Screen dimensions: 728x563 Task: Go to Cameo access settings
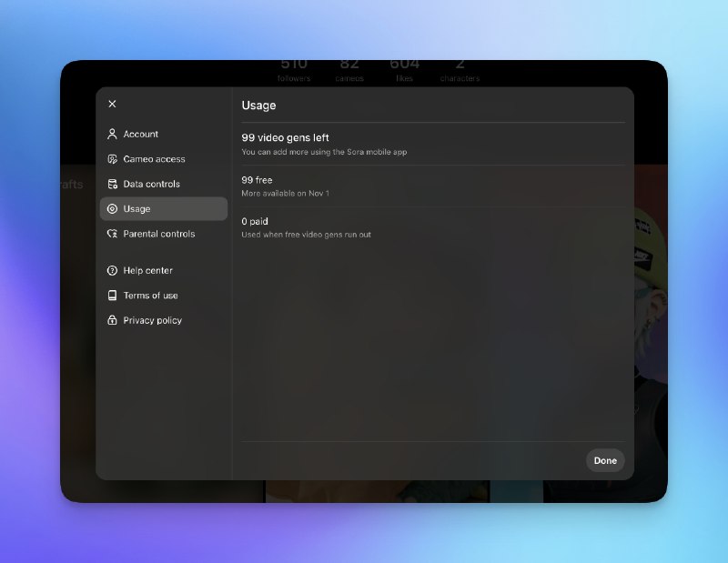click(164, 159)
